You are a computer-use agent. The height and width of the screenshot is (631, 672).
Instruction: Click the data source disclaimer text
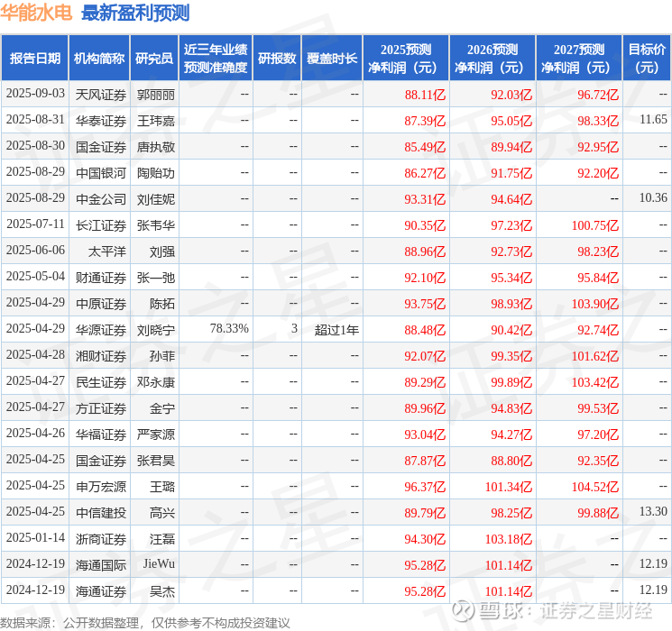[x=145, y=622]
